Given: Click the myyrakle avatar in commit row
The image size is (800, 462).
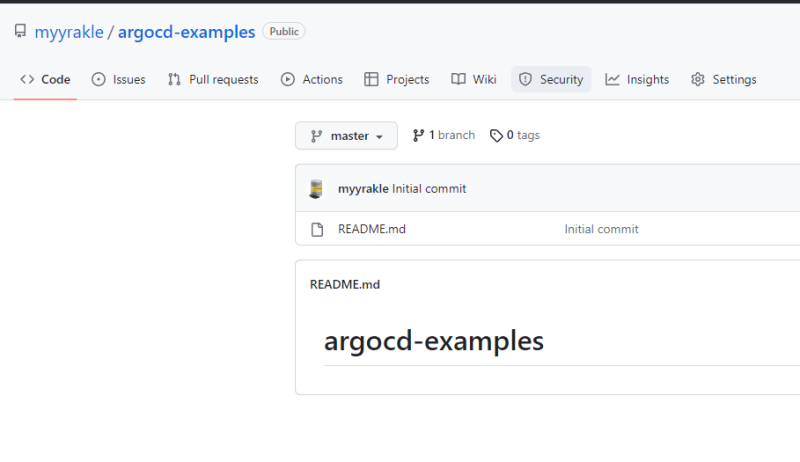Looking at the screenshot, I should coord(317,188).
